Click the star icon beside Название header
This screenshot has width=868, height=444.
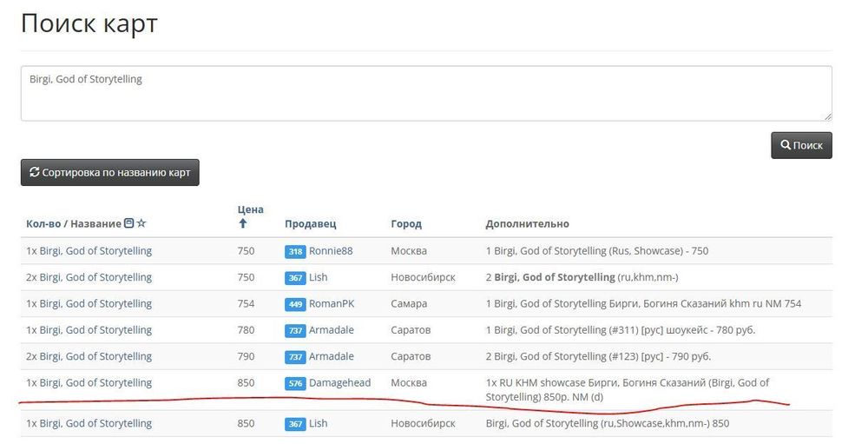click(141, 224)
